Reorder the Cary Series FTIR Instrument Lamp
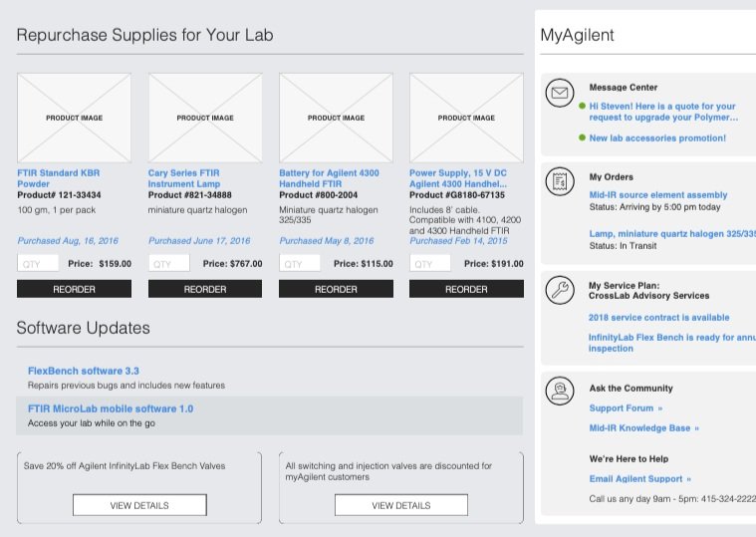The width and height of the screenshot is (756, 537). (x=205, y=289)
